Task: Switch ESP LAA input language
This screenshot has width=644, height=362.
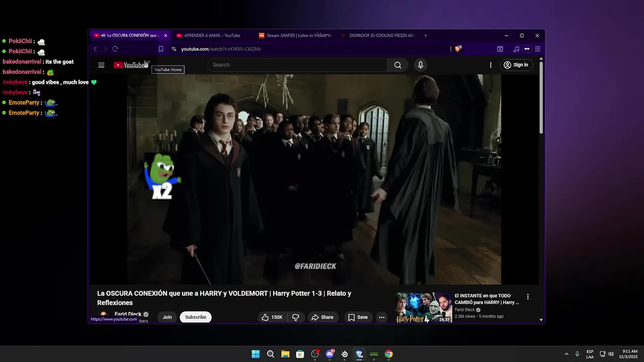Action: [x=590, y=354]
